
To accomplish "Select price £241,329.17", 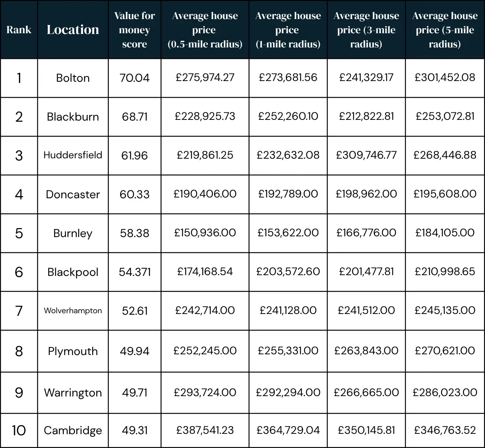I will [366, 78].
